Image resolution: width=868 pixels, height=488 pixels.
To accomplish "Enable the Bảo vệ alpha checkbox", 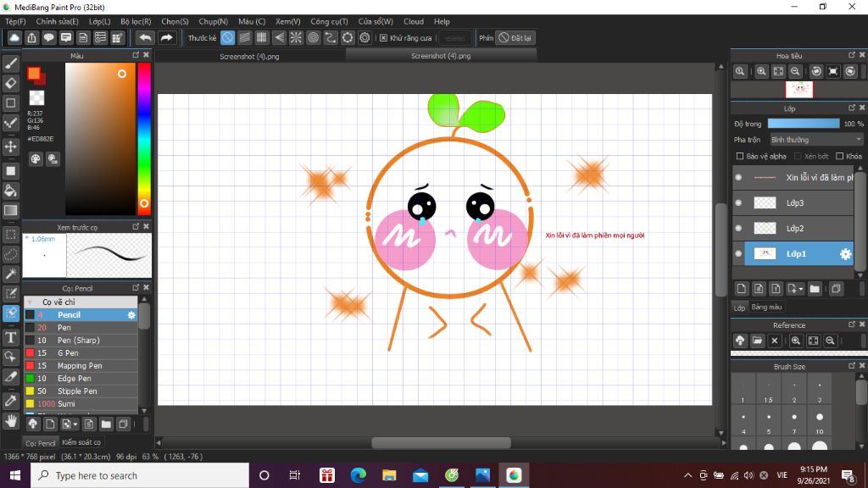I will point(739,156).
